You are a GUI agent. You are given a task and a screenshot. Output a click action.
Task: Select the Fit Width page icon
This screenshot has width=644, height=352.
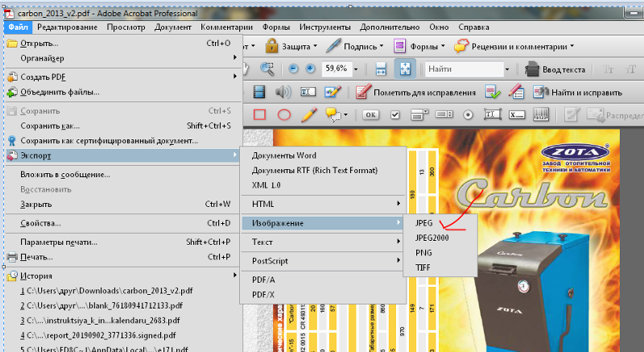(381, 69)
